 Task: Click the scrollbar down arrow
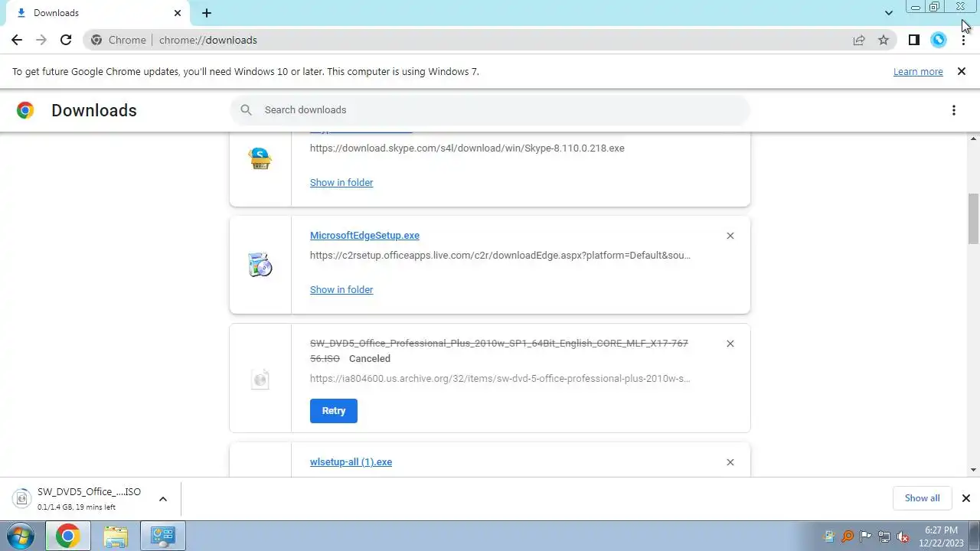[974, 470]
